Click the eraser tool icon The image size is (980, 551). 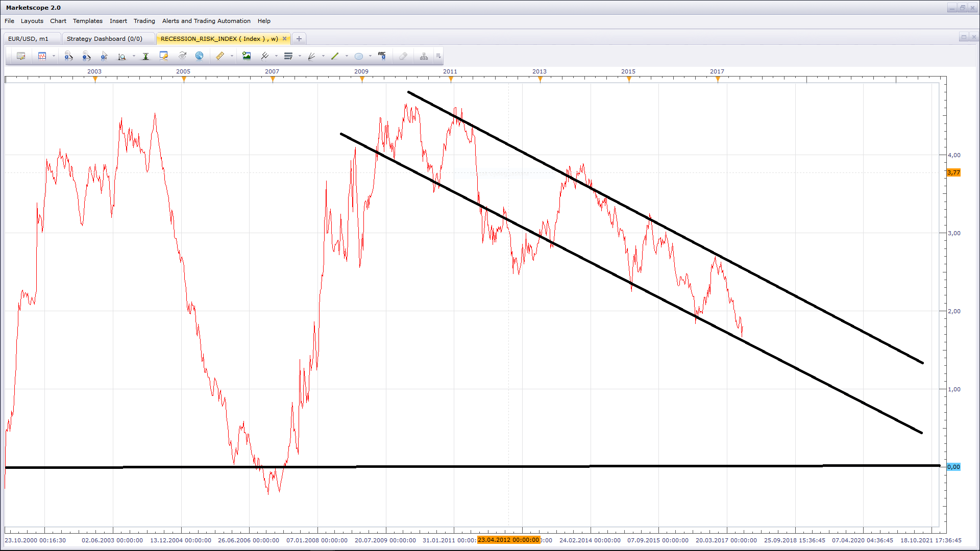point(403,56)
